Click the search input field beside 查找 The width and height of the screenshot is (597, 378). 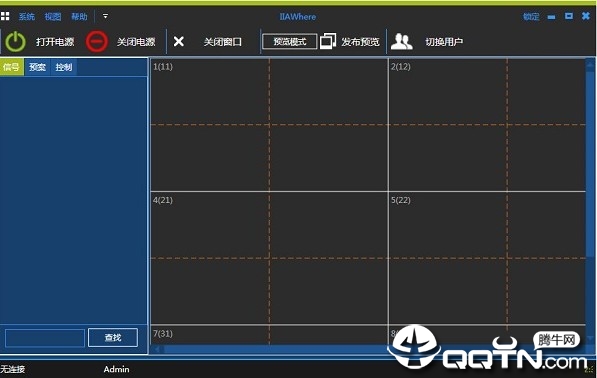tap(45, 338)
